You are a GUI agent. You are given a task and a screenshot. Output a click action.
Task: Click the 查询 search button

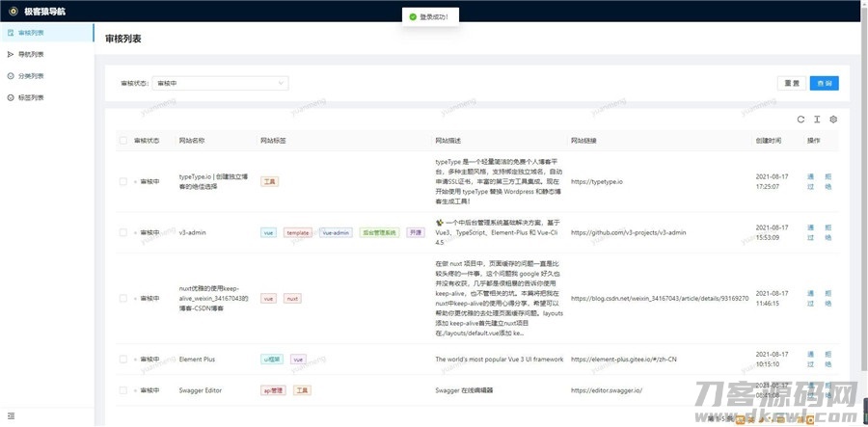[x=824, y=84]
